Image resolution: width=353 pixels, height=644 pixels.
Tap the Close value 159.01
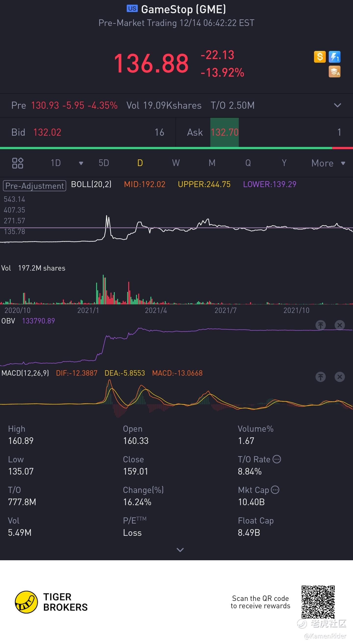tap(136, 471)
